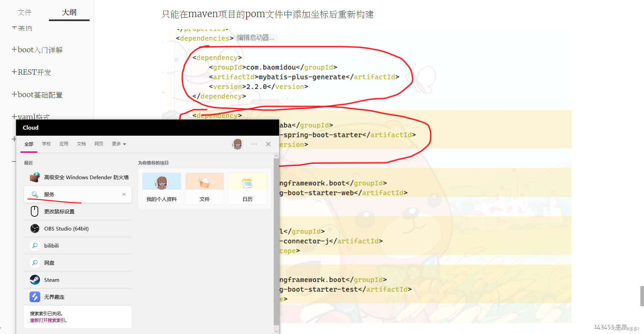Select the 网盘 search suggestion
The height and width of the screenshot is (334, 644).
(x=49, y=263)
